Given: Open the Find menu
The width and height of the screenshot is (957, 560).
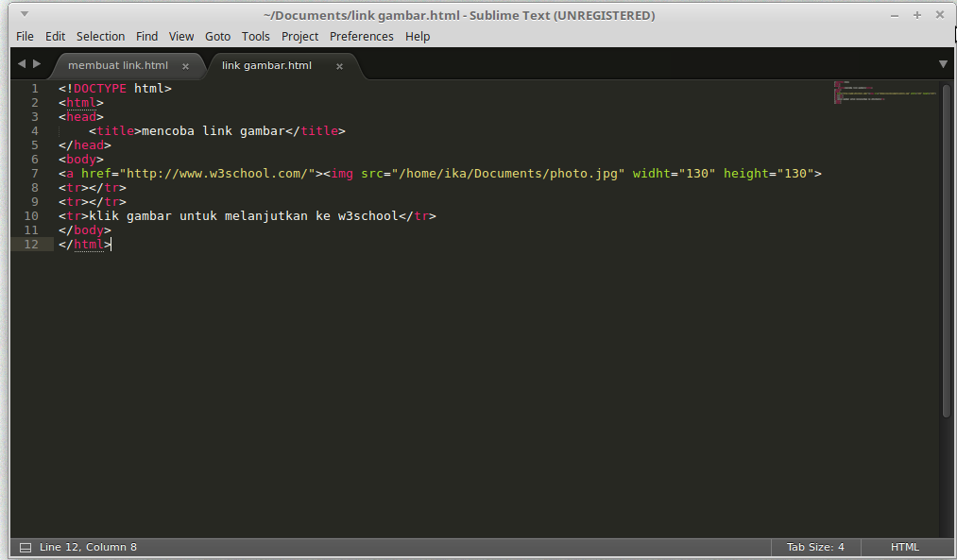Looking at the screenshot, I should click(146, 37).
